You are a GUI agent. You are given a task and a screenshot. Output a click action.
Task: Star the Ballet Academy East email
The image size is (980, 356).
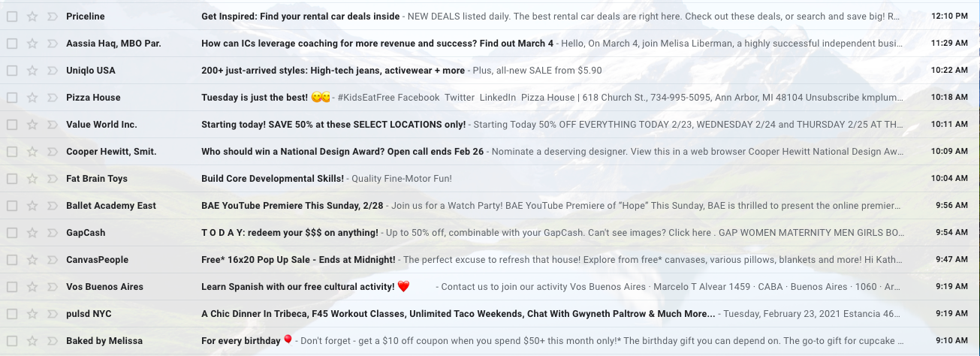32,206
